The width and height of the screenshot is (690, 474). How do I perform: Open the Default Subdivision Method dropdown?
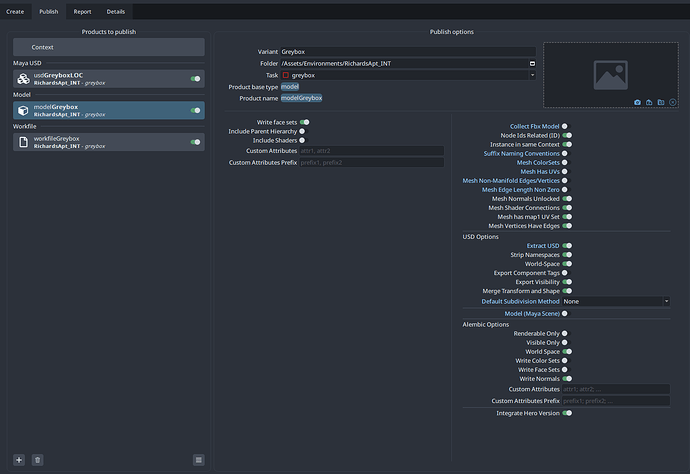616,301
